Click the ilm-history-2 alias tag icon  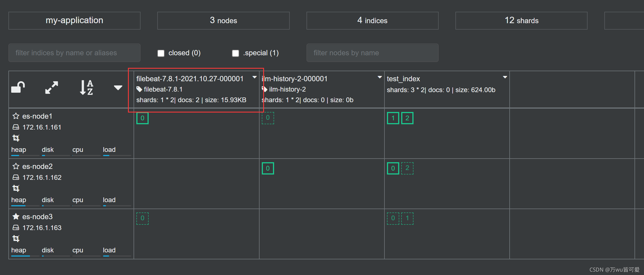pos(265,89)
